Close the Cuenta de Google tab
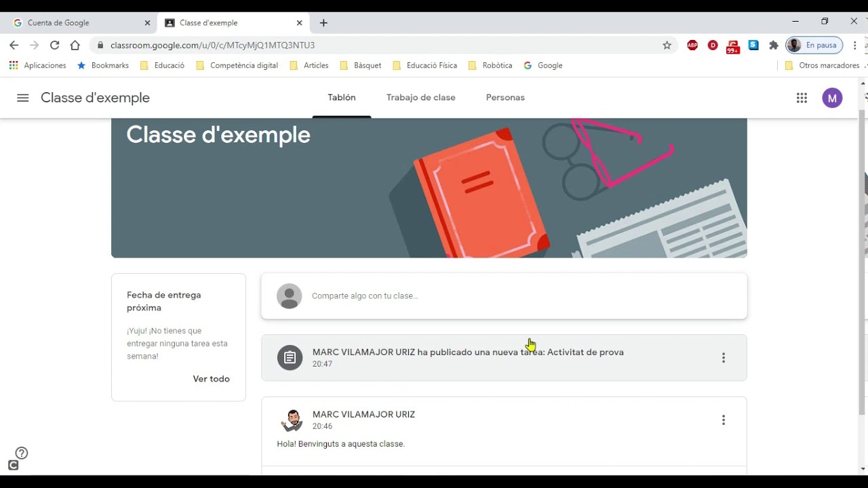The image size is (868, 488). pyautogui.click(x=147, y=23)
